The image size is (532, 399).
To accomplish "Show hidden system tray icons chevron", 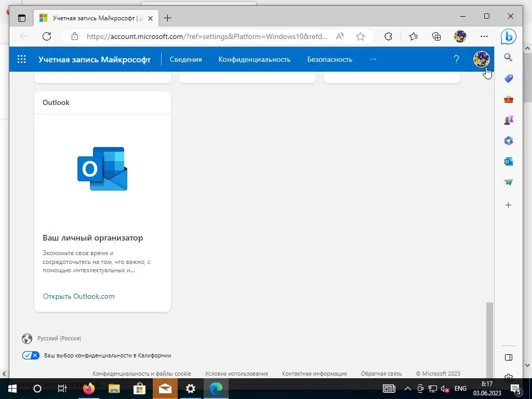I will [407, 389].
